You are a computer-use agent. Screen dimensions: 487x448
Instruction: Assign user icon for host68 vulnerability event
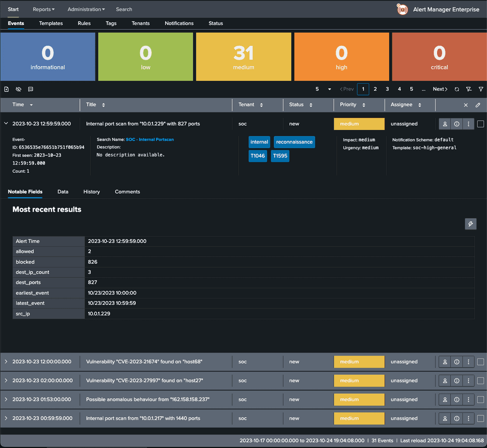pyautogui.click(x=445, y=362)
